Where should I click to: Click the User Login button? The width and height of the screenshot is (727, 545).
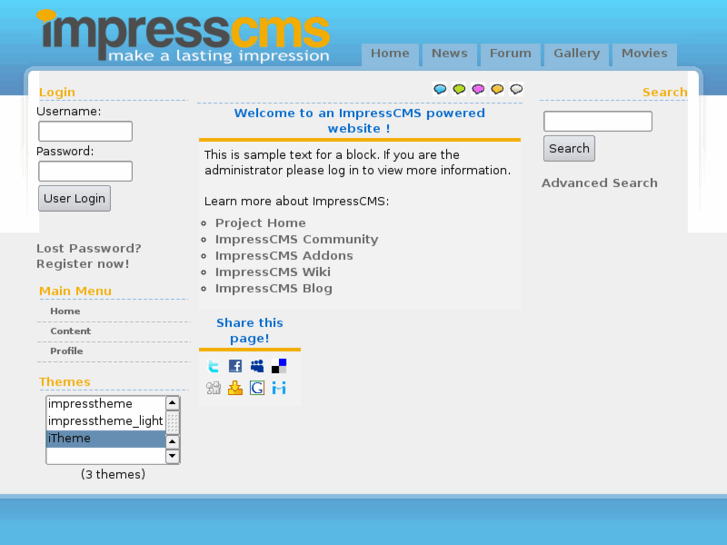pos(74,199)
